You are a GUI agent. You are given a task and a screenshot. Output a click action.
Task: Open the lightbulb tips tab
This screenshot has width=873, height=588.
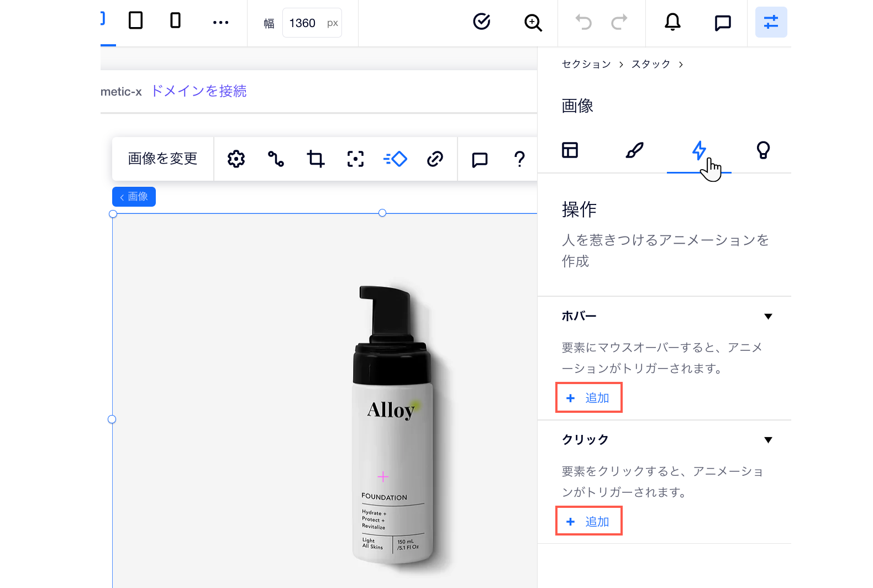click(763, 150)
